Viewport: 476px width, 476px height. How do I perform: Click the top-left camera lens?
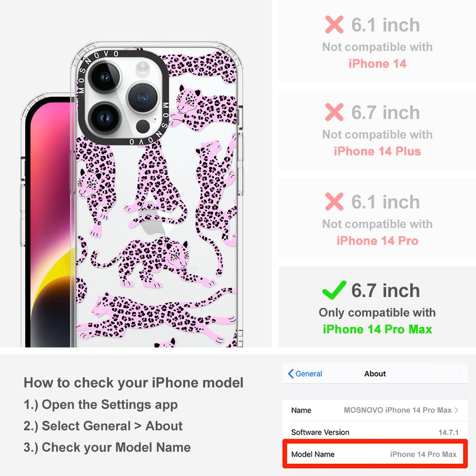coord(105,77)
